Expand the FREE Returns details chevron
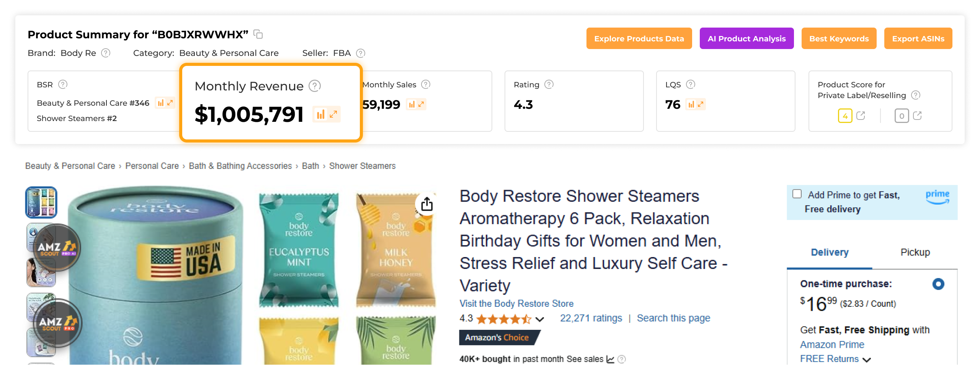 pyautogui.click(x=867, y=359)
